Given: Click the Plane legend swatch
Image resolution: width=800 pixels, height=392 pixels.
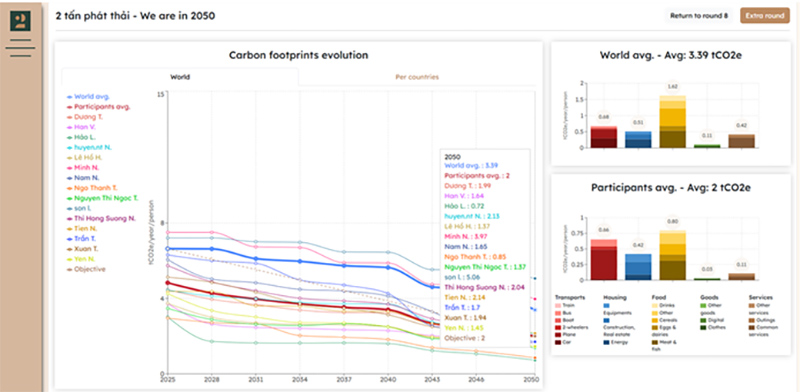Looking at the screenshot, I should point(558,335).
